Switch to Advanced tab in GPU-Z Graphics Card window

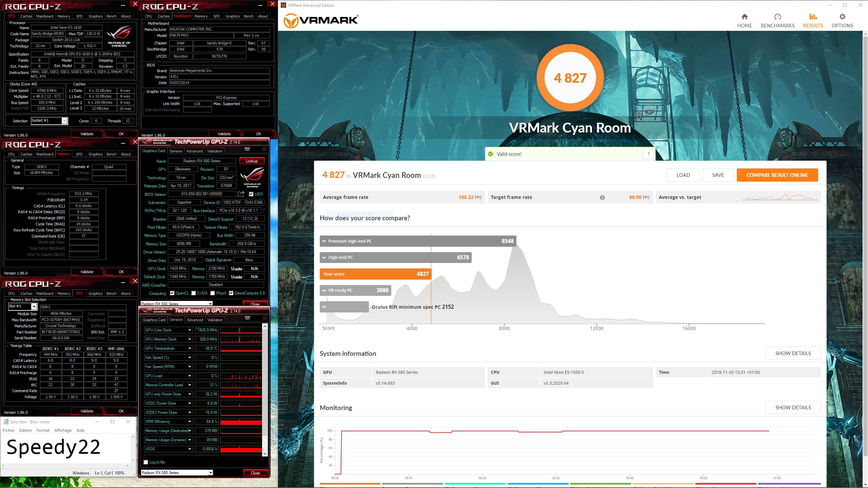pyautogui.click(x=195, y=151)
